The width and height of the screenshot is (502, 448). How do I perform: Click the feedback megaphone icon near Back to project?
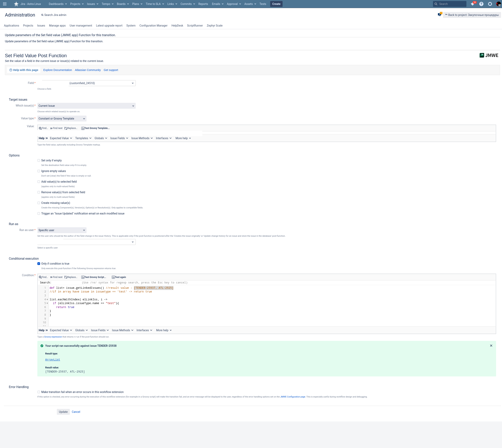pyautogui.click(x=440, y=15)
